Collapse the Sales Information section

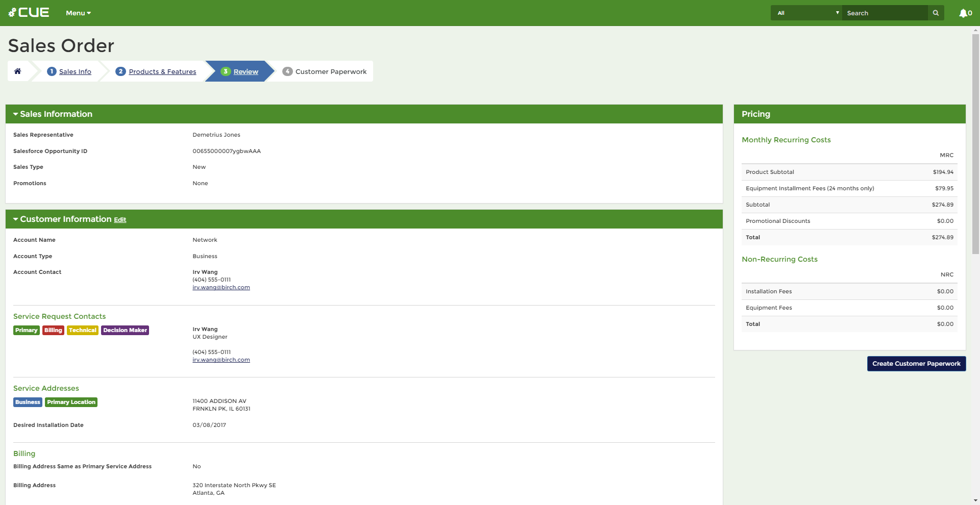pyautogui.click(x=16, y=114)
